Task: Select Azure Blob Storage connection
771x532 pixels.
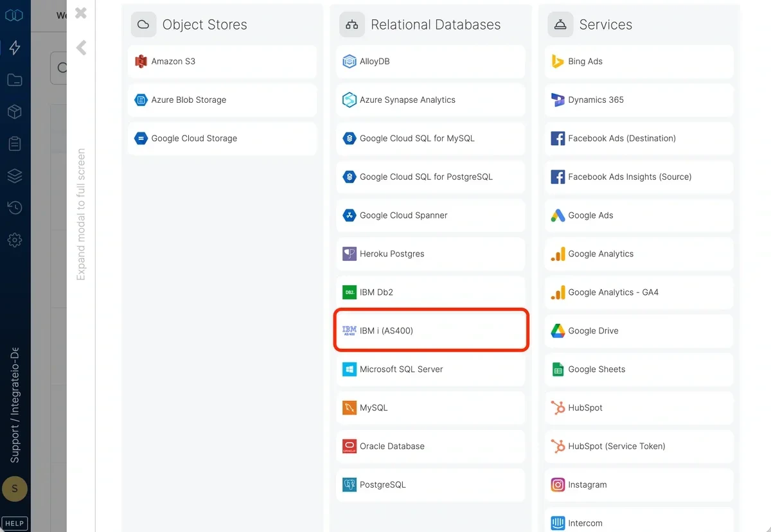Action: (x=222, y=100)
